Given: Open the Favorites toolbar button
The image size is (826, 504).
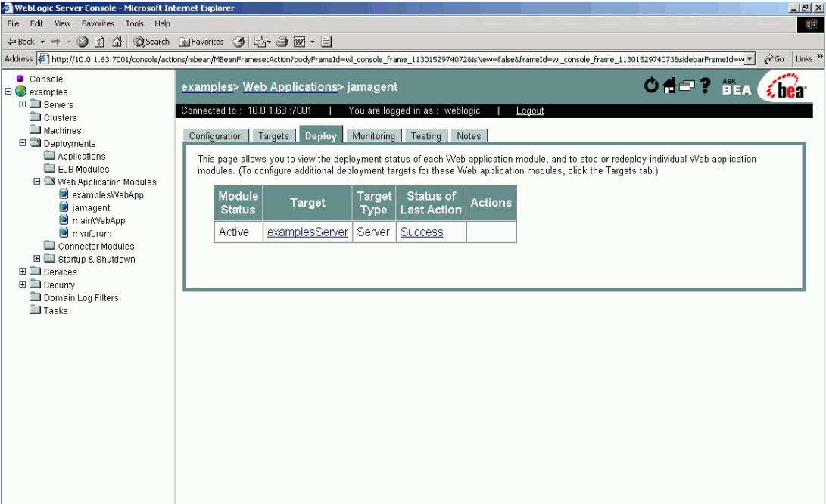Looking at the screenshot, I should pyautogui.click(x=201, y=42).
